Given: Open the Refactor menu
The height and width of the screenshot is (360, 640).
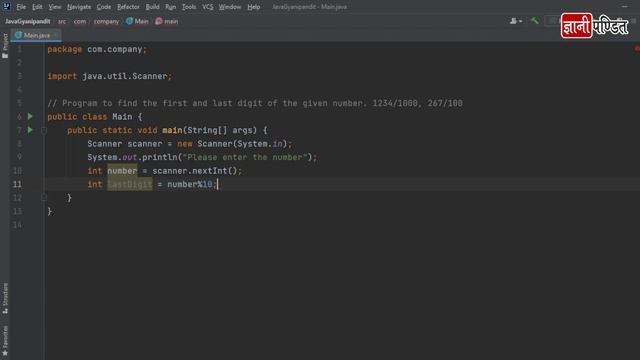Looking at the screenshot, I should click(128, 7).
